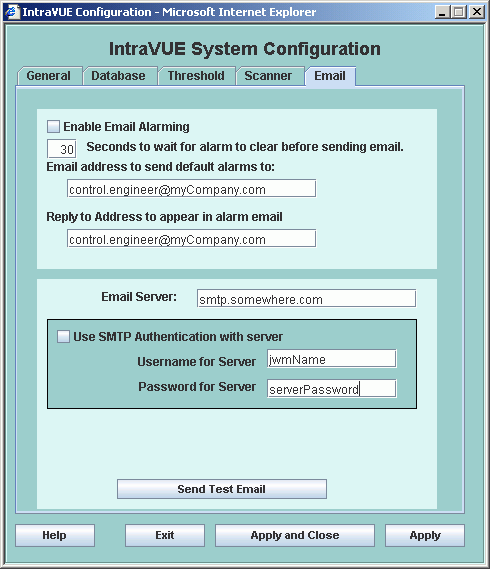
Task: Go to the Scanner tab
Action: click(268, 76)
